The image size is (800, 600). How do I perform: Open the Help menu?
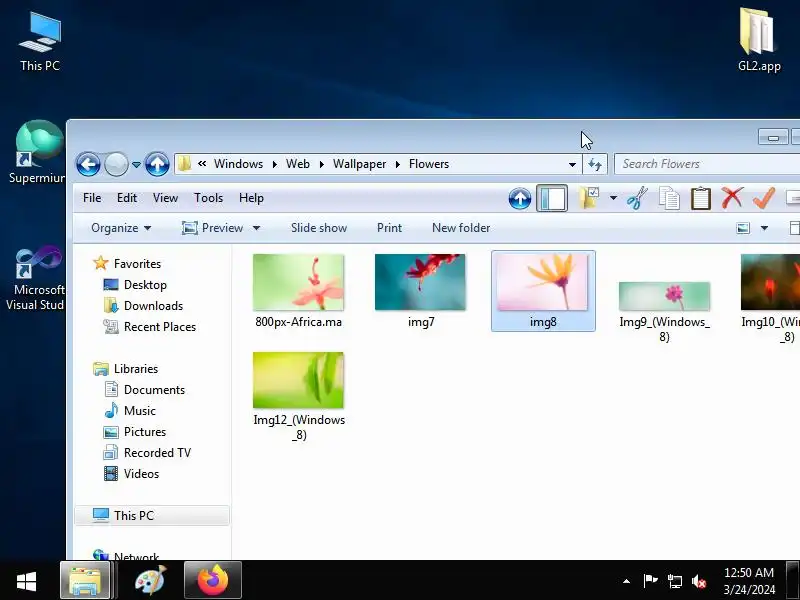click(251, 198)
